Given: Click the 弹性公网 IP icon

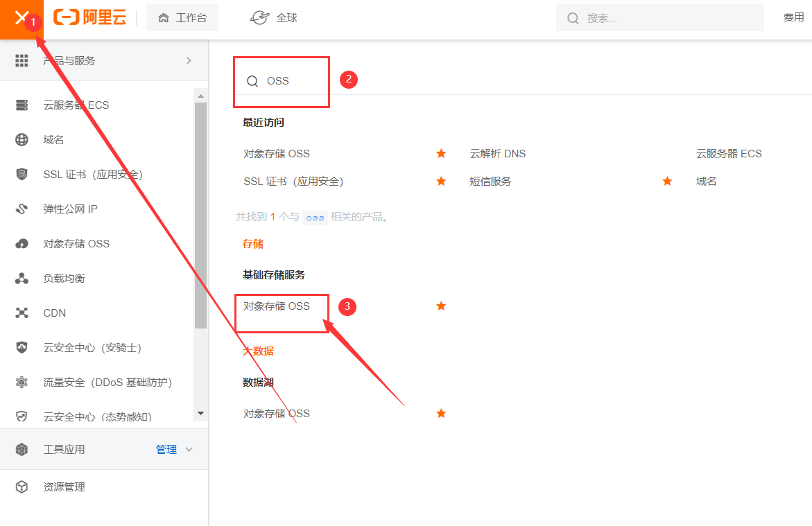Looking at the screenshot, I should [21, 209].
